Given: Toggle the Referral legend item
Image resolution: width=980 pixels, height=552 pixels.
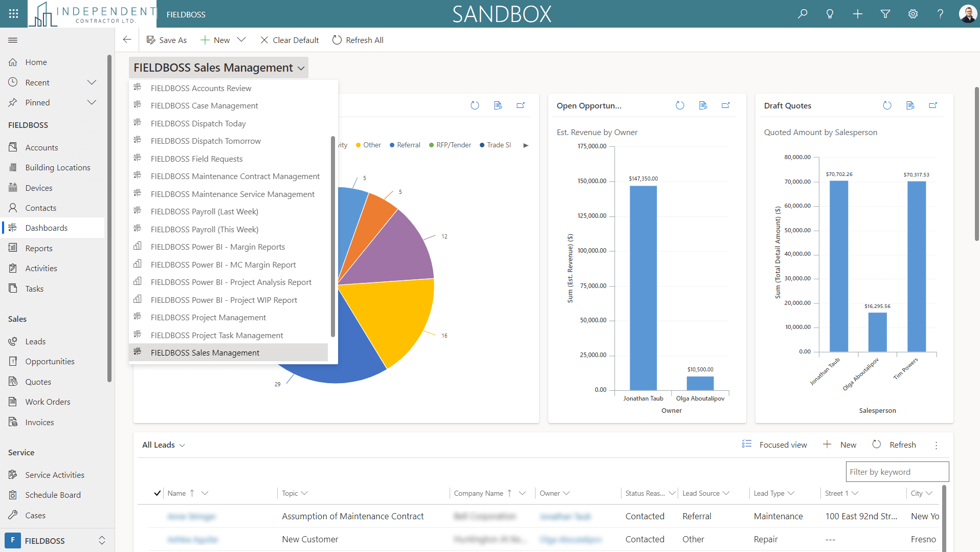Looking at the screenshot, I should (x=405, y=145).
